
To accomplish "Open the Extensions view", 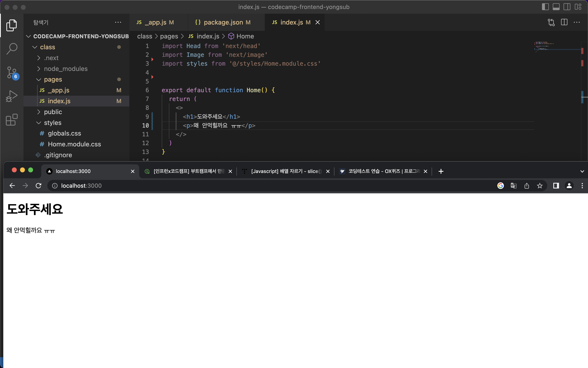I will click(x=11, y=120).
